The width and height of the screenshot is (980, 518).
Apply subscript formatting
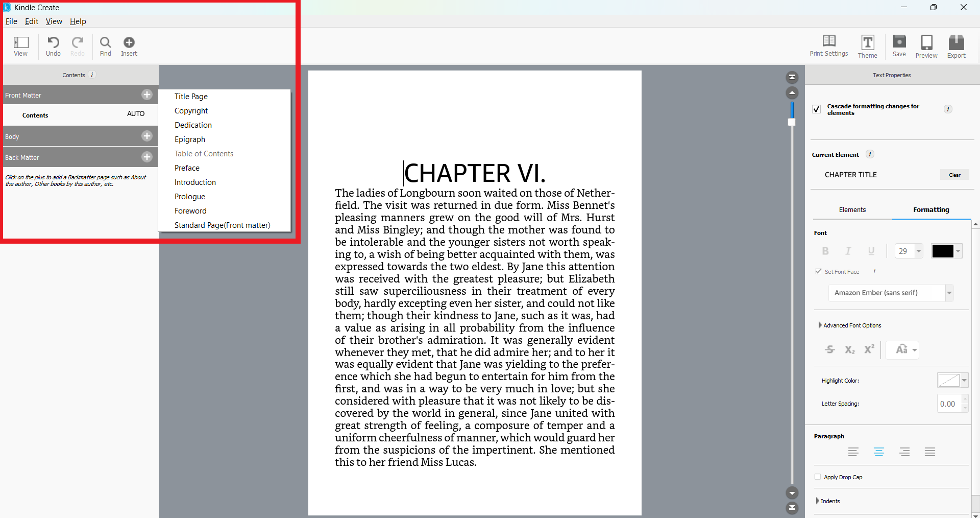850,349
